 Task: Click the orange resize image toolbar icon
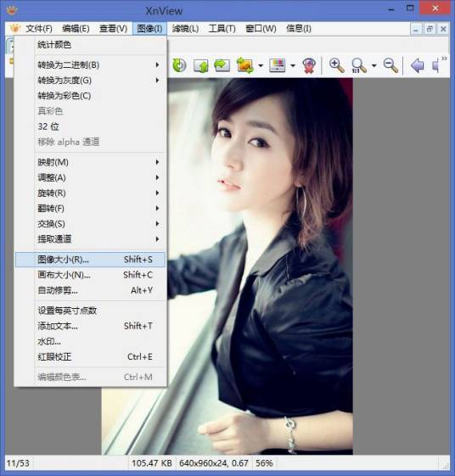(245, 65)
